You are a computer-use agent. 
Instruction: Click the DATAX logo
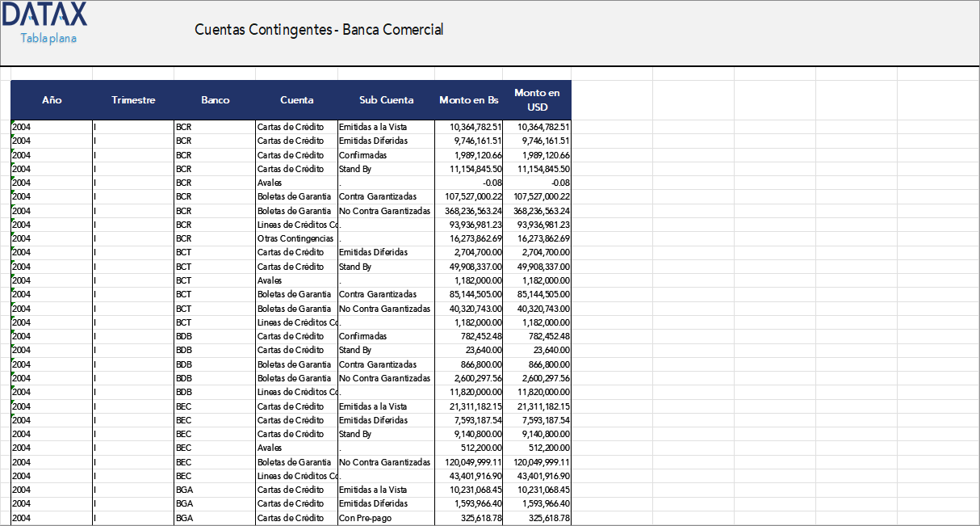(x=44, y=16)
